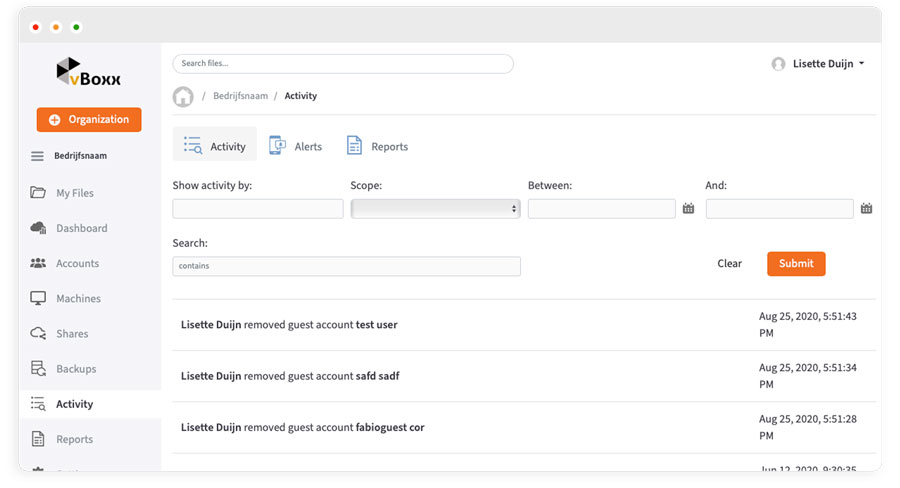Open Shares in the sidebar
The height and width of the screenshot is (488, 900).
coord(72,334)
